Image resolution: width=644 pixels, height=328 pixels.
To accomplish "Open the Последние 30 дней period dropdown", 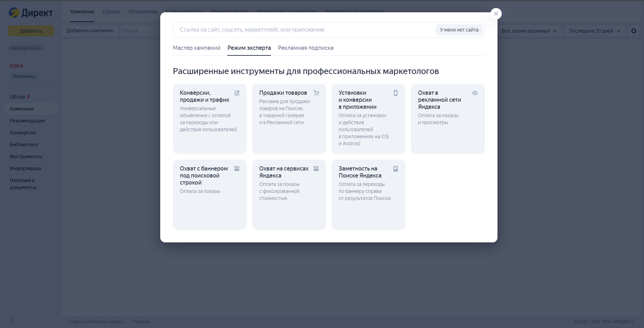I will tap(595, 31).
